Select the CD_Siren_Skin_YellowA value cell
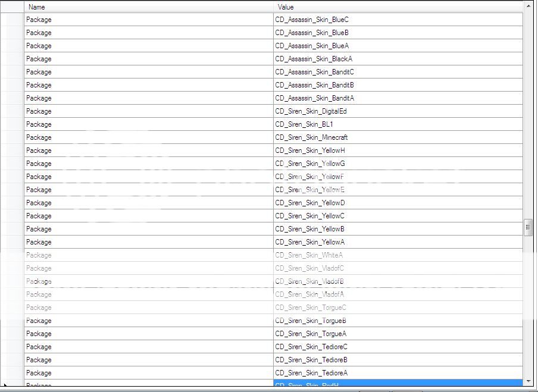This screenshot has width=538, height=392. (x=398, y=242)
